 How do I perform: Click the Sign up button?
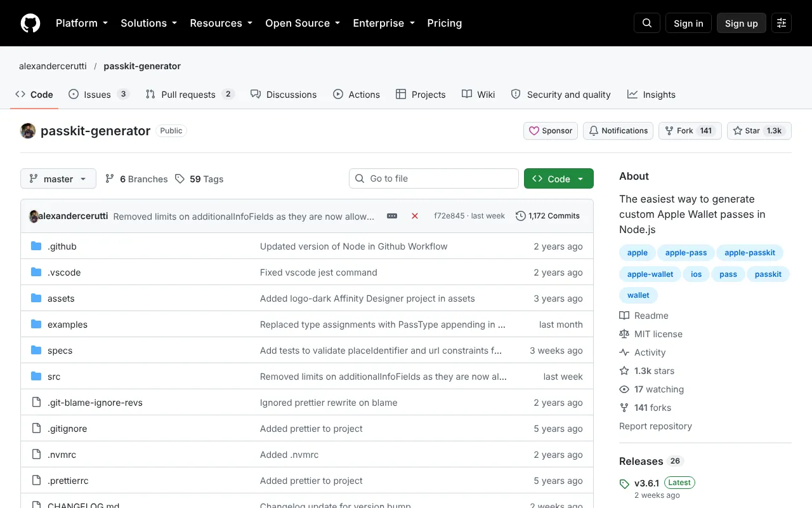coord(742,23)
